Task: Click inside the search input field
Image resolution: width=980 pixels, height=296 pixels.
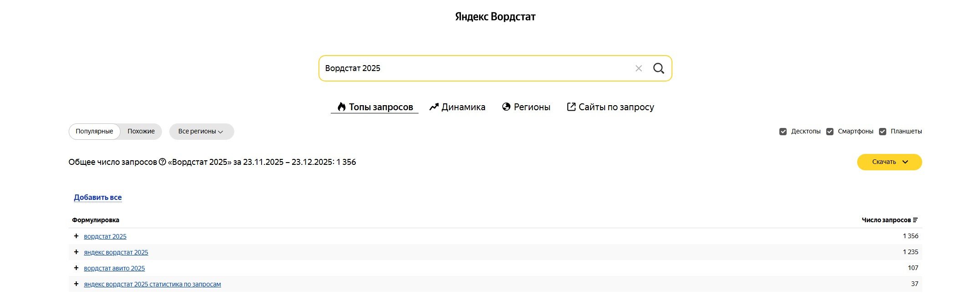Action: (473, 68)
